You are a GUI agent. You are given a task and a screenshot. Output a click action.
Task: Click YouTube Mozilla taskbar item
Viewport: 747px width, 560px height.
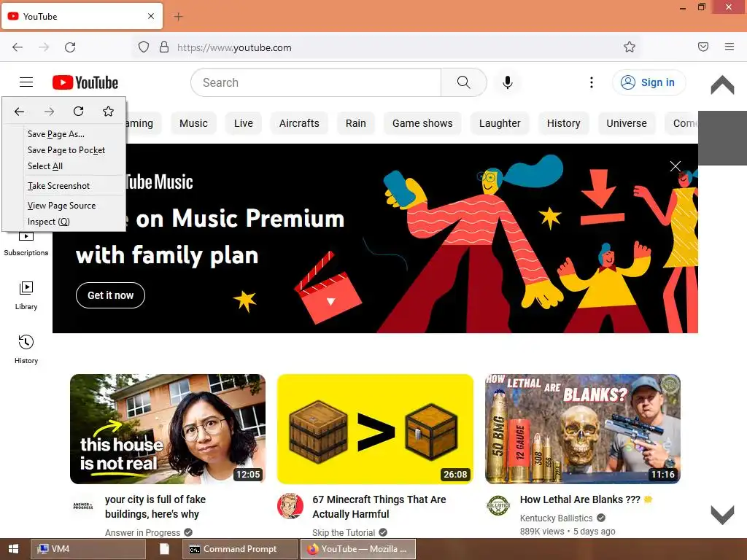(x=357, y=549)
